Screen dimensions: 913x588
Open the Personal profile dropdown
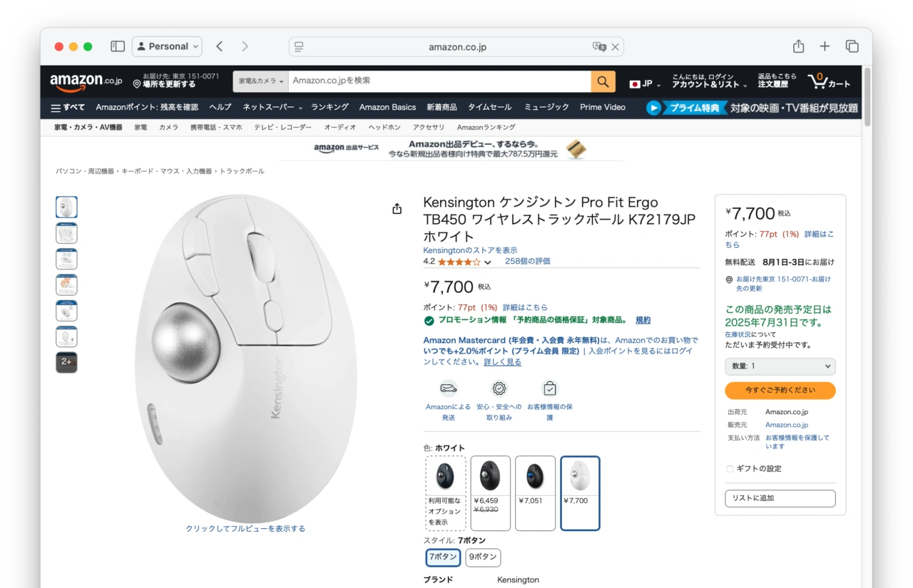167,46
